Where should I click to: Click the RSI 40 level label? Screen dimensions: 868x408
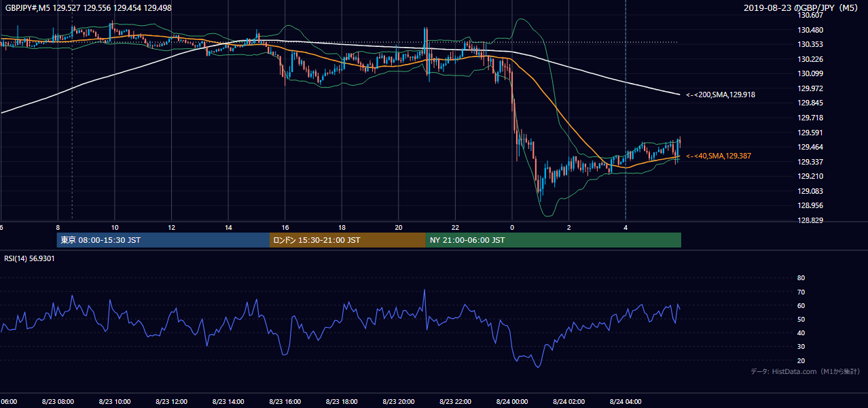click(801, 333)
